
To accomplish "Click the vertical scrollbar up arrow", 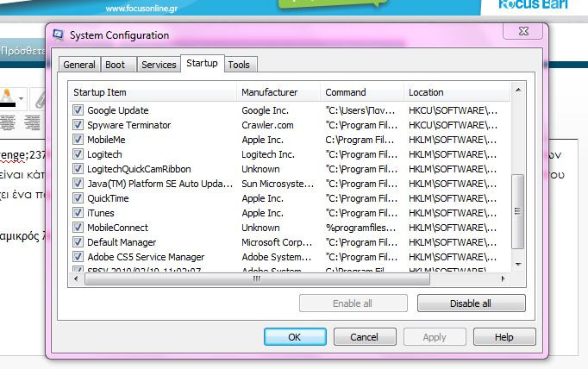I will [518, 90].
